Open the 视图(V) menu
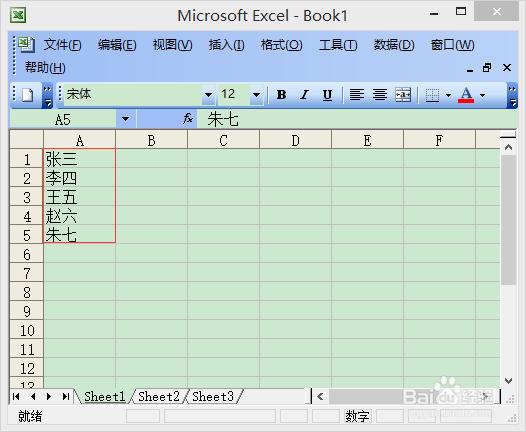The width and height of the screenshot is (526, 432). click(x=172, y=45)
